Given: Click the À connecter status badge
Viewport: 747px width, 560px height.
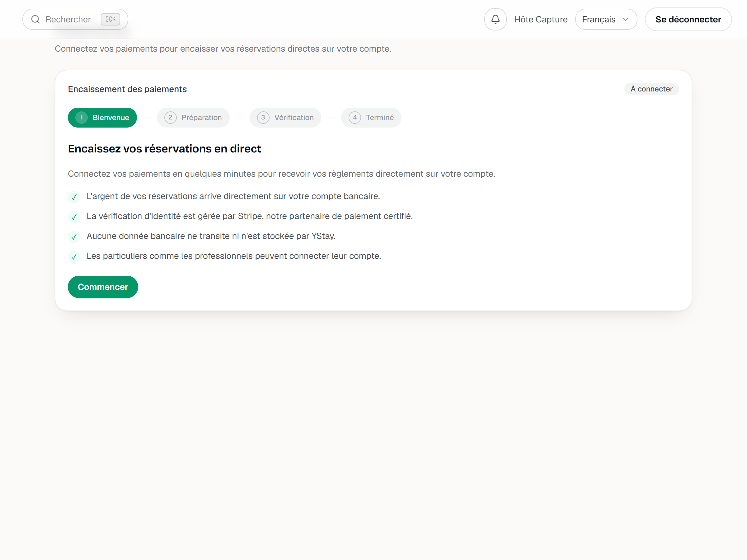Looking at the screenshot, I should 651,89.
